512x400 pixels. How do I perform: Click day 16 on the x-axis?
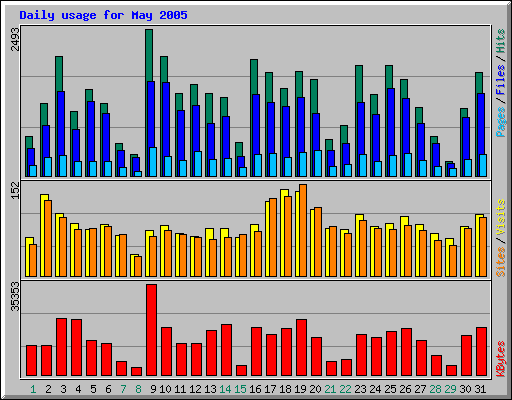pyautogui.click(x=255, y=389)
